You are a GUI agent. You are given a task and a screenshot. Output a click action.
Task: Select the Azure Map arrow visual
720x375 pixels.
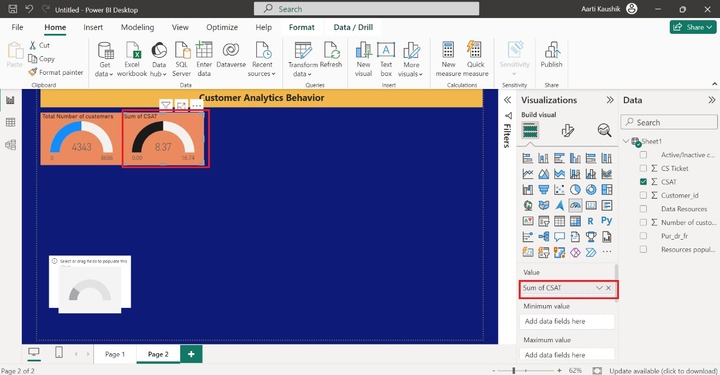[x=559, y=205]
